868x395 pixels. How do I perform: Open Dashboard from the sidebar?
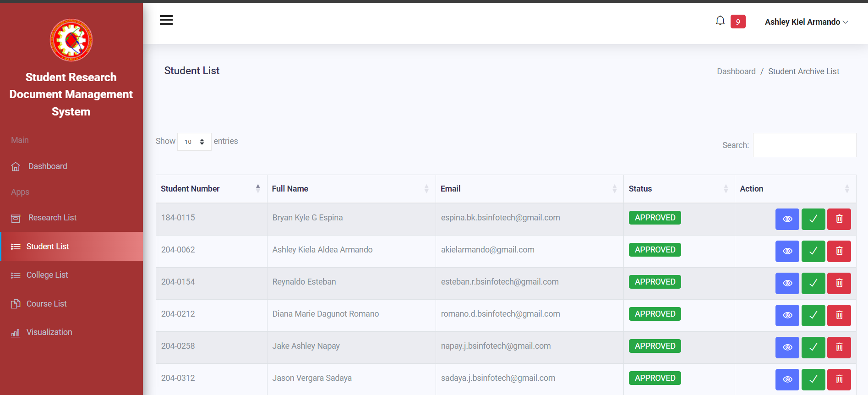(x=71, y=166)
